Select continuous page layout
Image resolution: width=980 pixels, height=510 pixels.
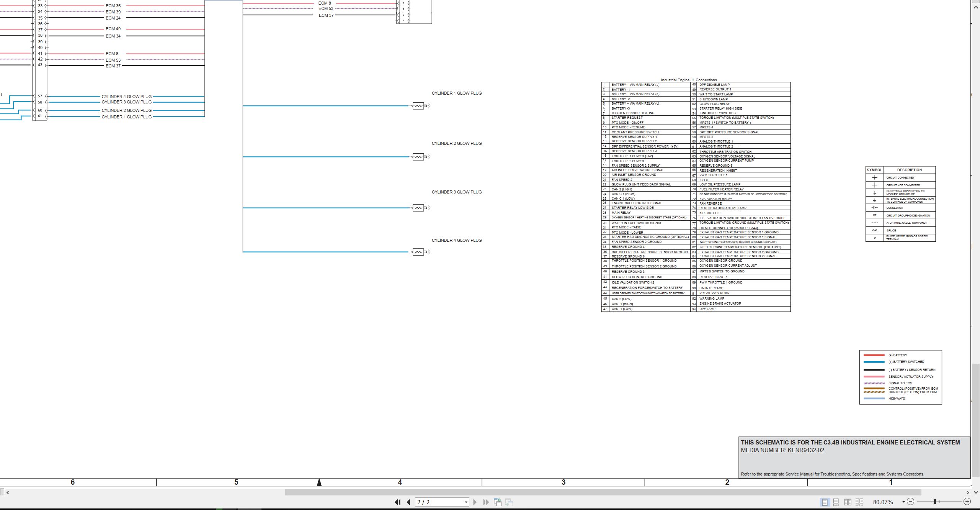point(836,502)
